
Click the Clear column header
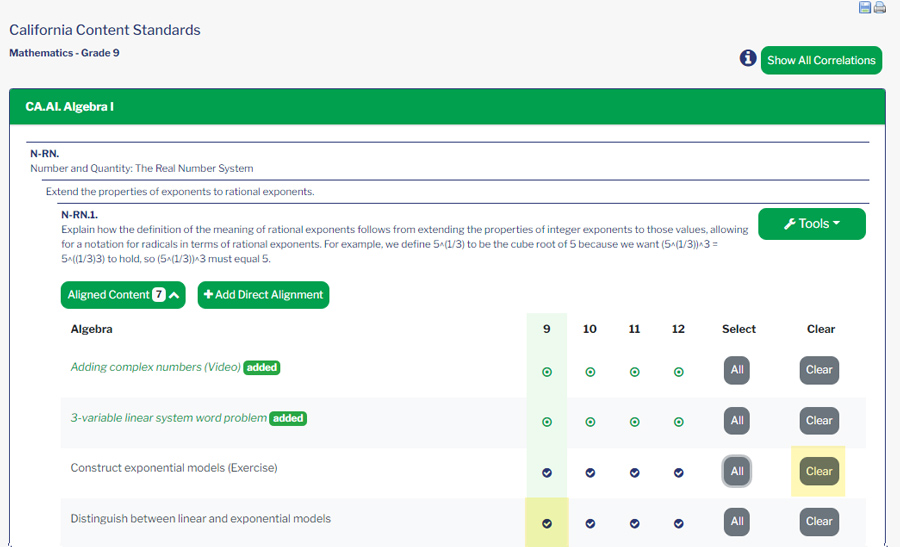point(821,329)
